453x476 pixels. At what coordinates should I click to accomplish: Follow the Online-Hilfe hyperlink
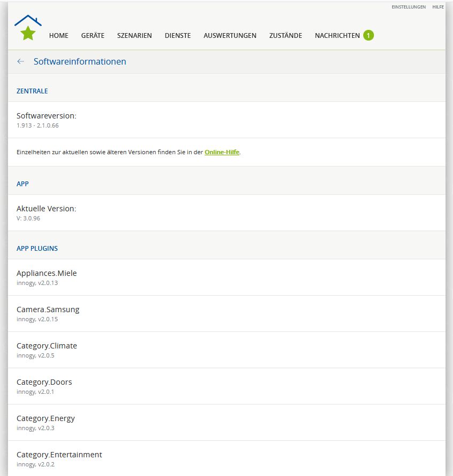[x=222, y=152]
